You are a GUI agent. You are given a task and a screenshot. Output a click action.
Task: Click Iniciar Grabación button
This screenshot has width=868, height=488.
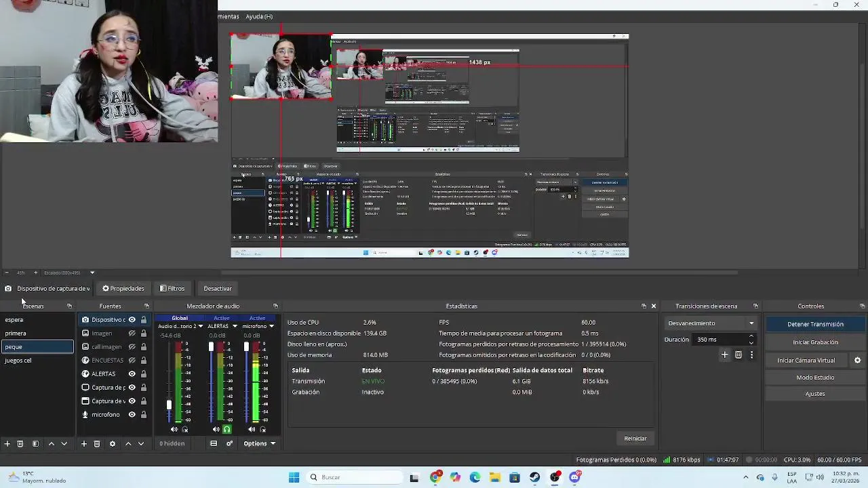coord(815,342)
